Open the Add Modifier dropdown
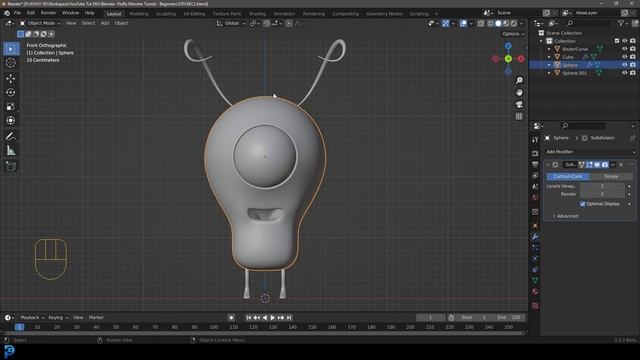Viewport: 640px width, 360px height. click(x=590, y=152)
